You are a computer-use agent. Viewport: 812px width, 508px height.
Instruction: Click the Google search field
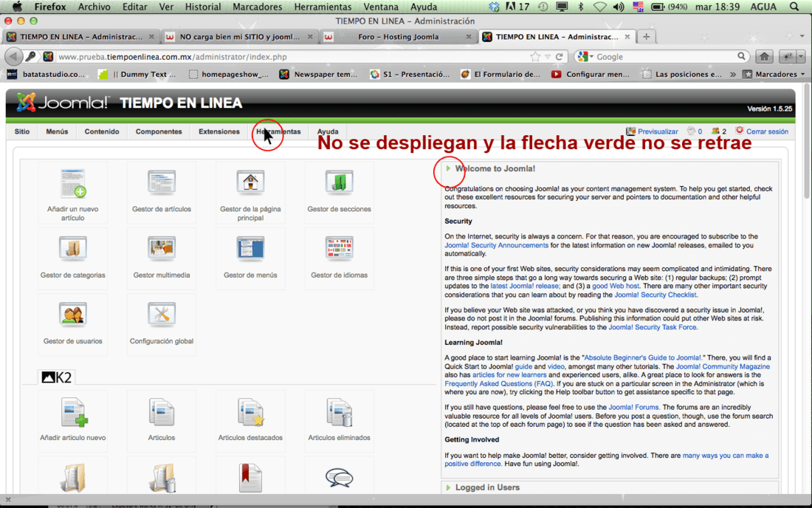click(665, 56)
